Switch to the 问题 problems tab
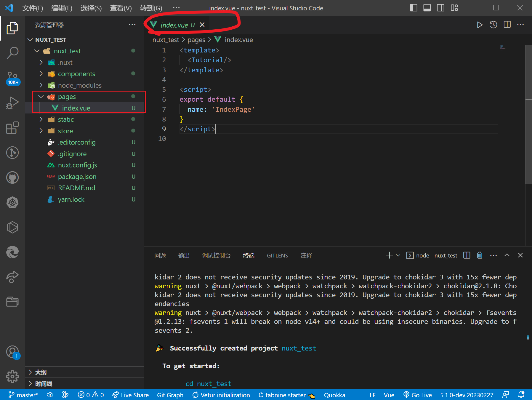The image size is (532, 400). (160, 255)
